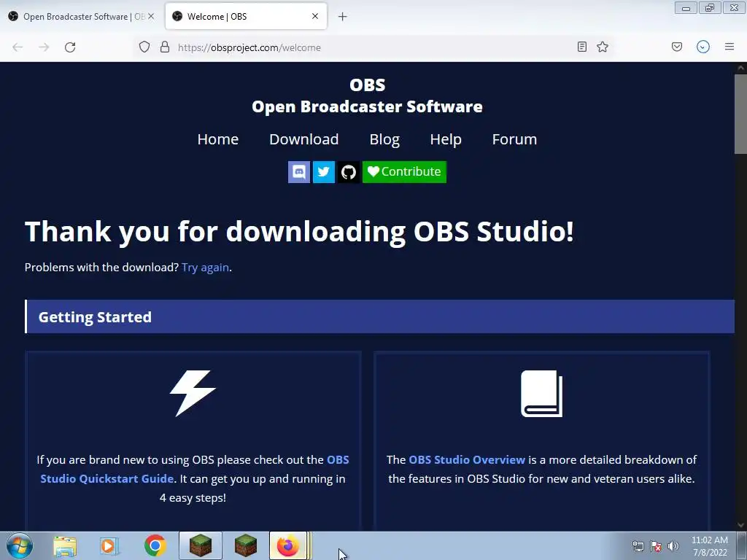This screenshot has height=560, width=747.
Task: Open Windows Explorer from the taskbar
Action: click(65, 546)
